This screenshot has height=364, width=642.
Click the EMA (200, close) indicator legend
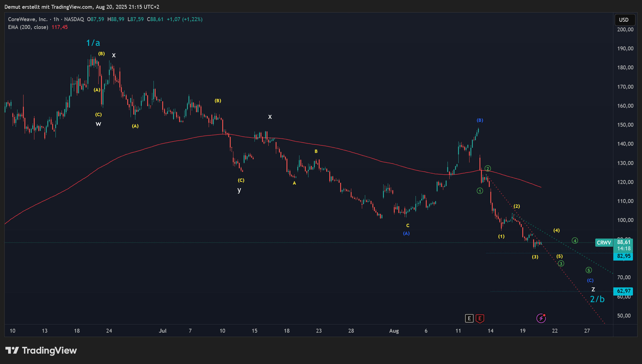click(x=28, y=27)
